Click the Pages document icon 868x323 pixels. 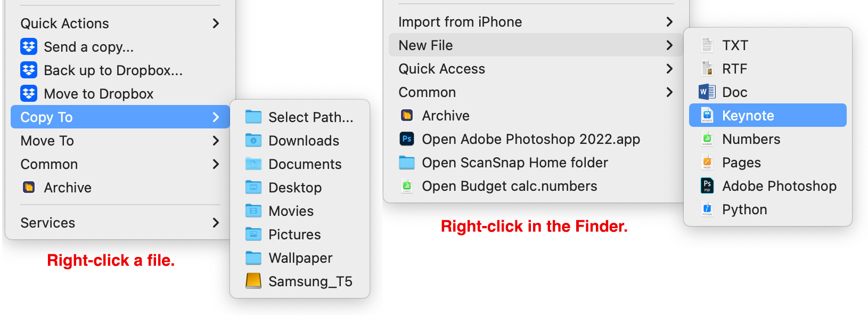tap(707, 163)
